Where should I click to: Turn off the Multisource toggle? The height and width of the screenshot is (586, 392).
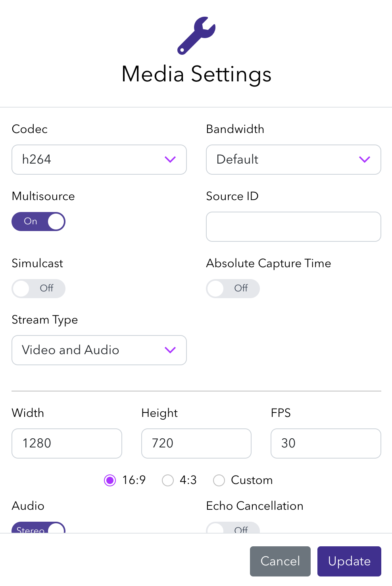(x=38, y=222)
